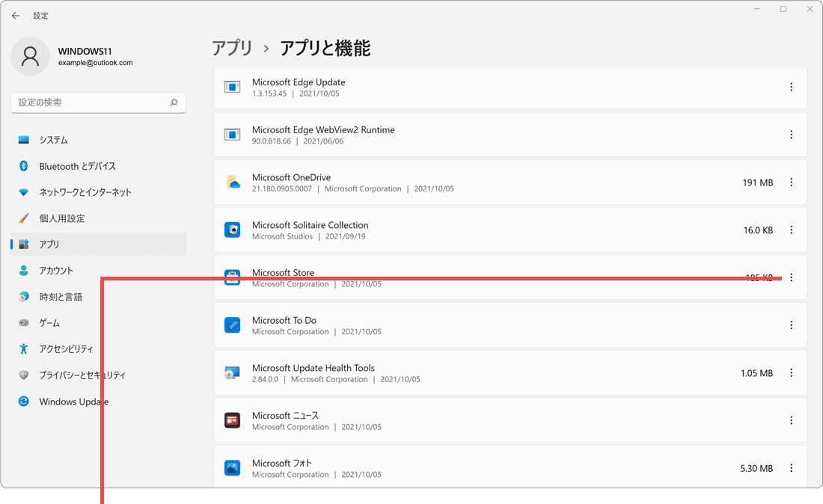Open システム settings in sidebar

point(54,140)
